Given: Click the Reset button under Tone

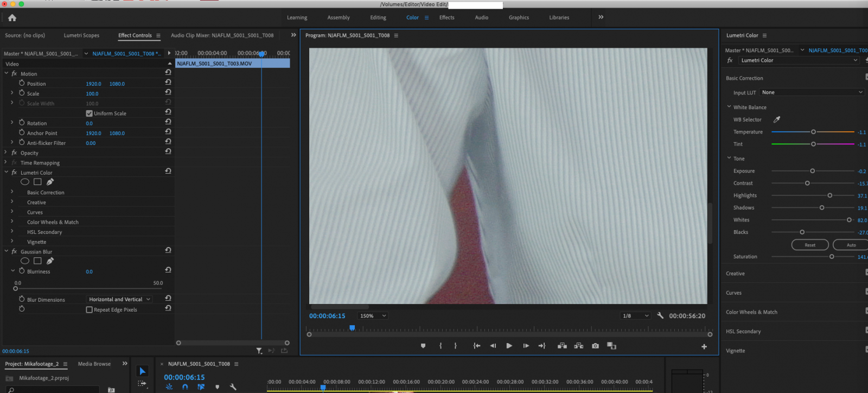Looking at the screenshot, I should pos(809,245).
